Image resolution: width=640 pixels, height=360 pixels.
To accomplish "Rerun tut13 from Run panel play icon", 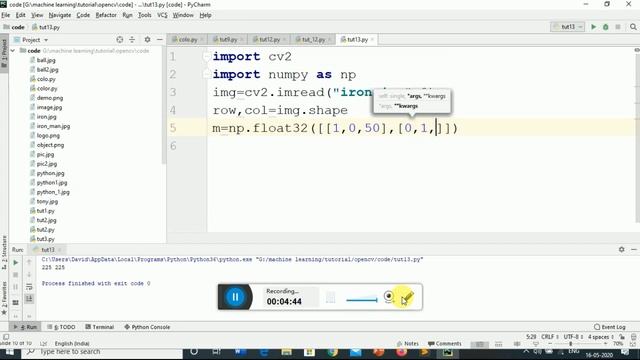I will pyautogui.click(x=16, y=262).
